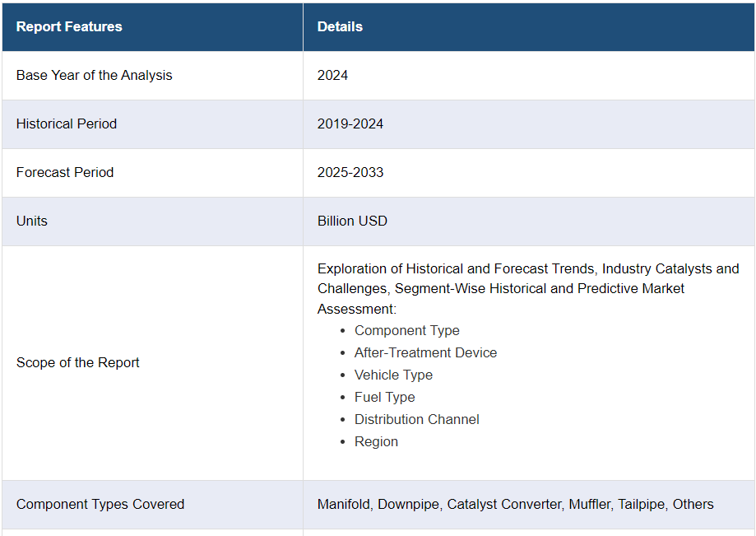Click the Report Features column header

point(69,26)
